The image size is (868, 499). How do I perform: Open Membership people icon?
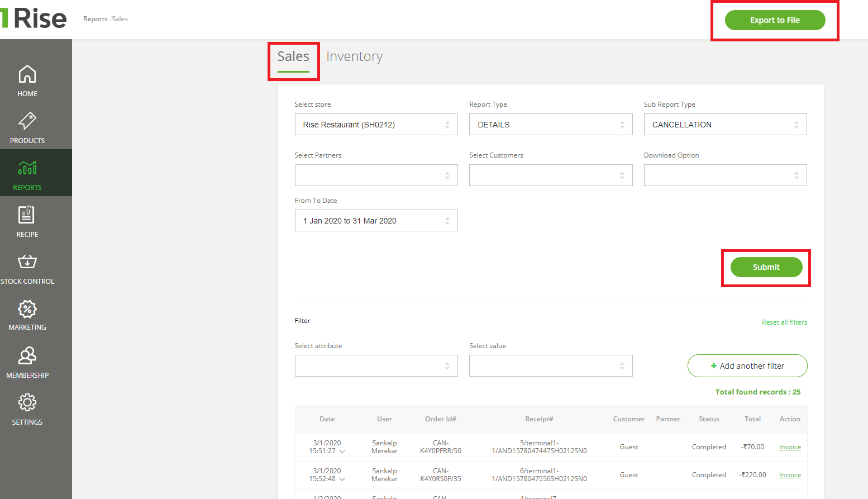point(27,355)
